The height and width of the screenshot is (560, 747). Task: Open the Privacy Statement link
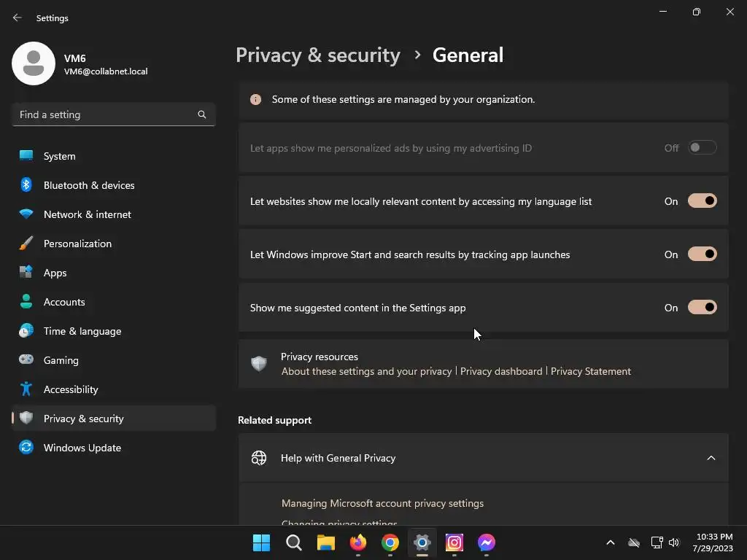point(591,371)
